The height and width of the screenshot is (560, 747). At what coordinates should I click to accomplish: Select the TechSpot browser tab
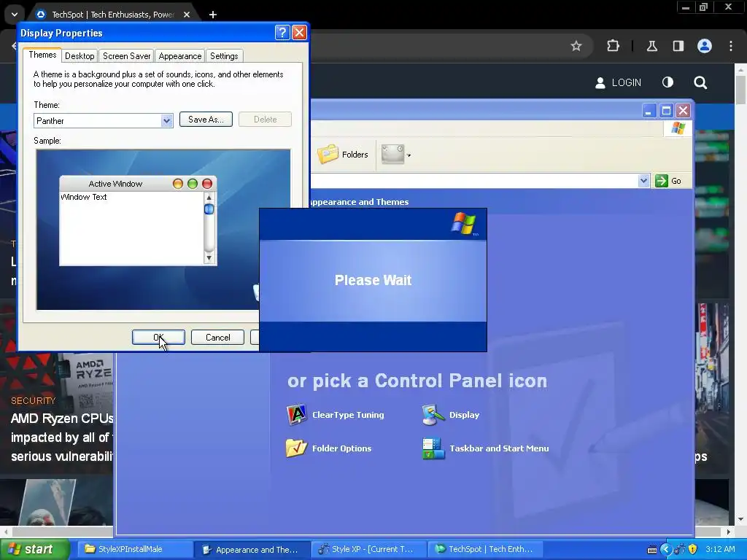[x=112, y=15]
